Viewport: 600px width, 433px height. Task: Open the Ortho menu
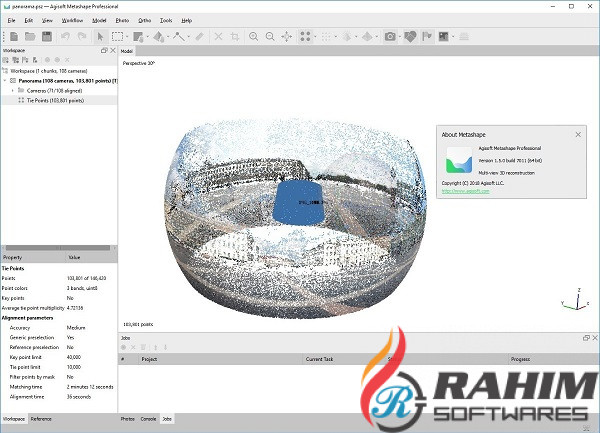[144, 21]
